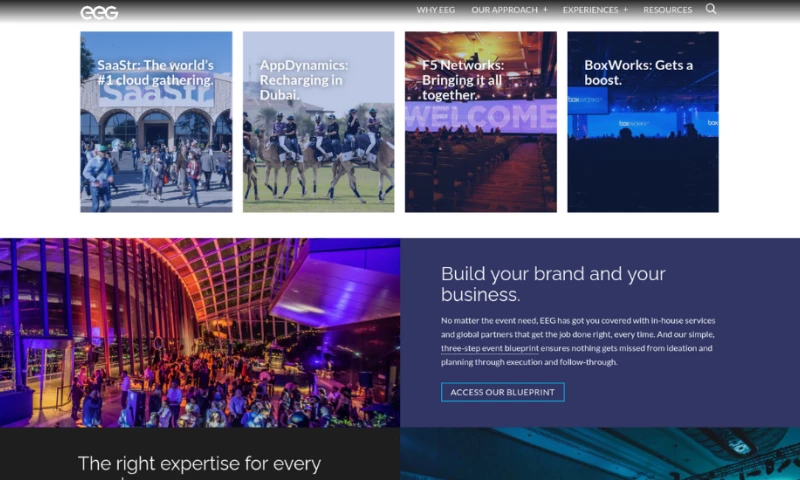
Task: Select Our Approach in navigation
Action: click(x=504, y=10)
